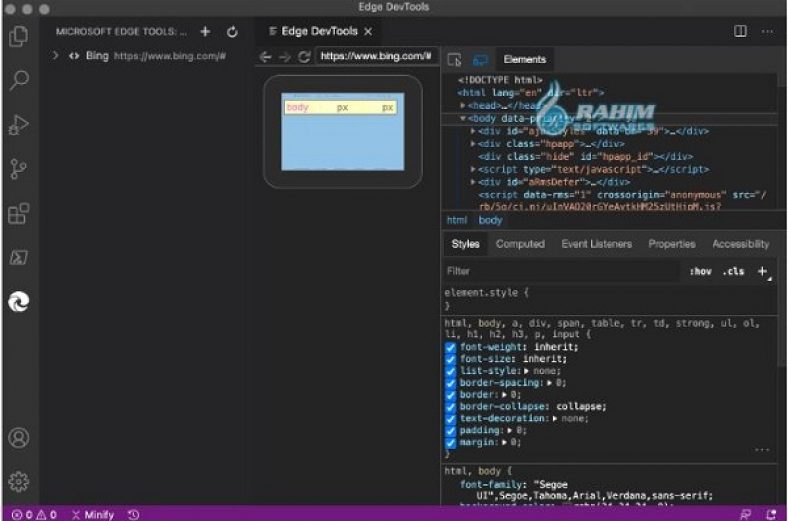Viewport: 788px width, 521px height.
Task: Expand margin shorthand values
Action: 504,443
